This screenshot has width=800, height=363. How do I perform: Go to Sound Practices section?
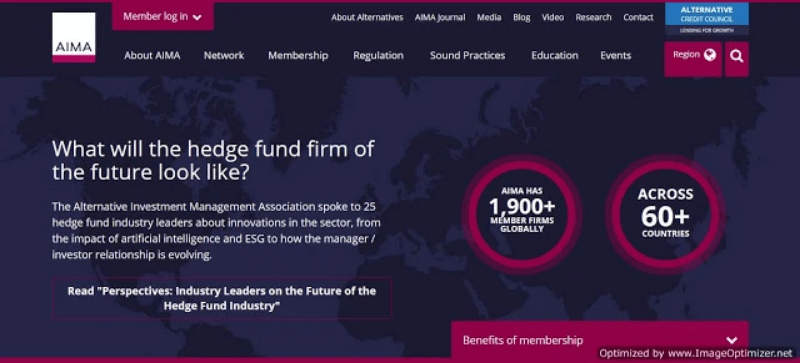[467, 56]
